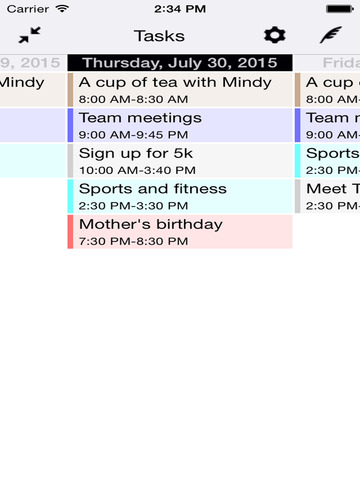
Task: Tap the Tasks title in navigation bar
Action: coord(159,36)
